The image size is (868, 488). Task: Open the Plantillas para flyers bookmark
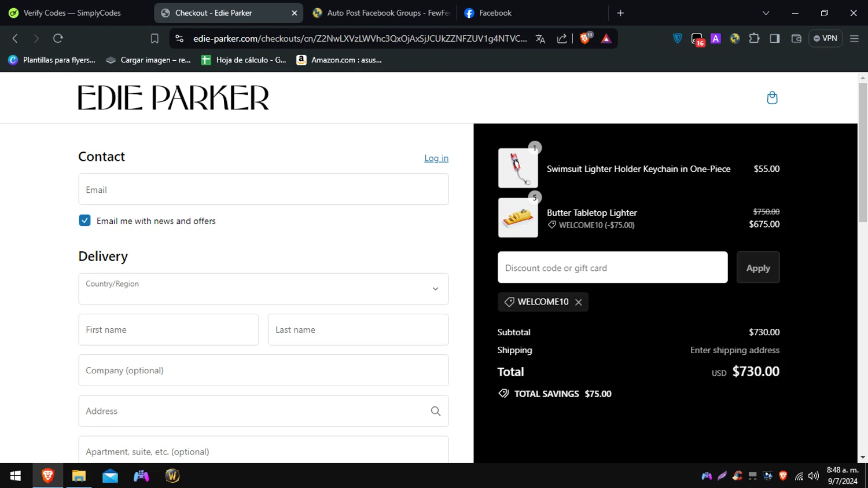point(52,60)
